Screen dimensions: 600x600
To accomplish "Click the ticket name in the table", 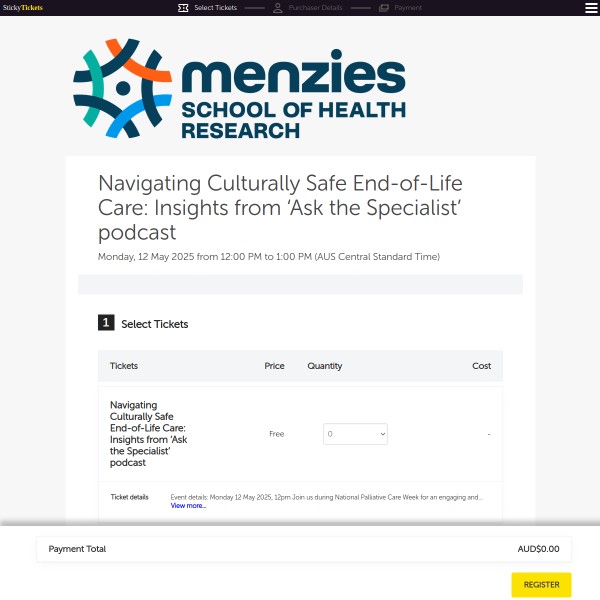I will click(x=142, y=434).
